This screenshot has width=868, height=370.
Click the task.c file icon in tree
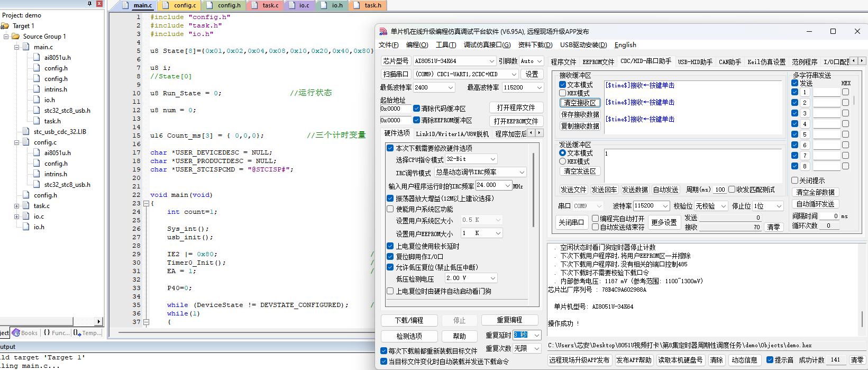pos(26,206)
